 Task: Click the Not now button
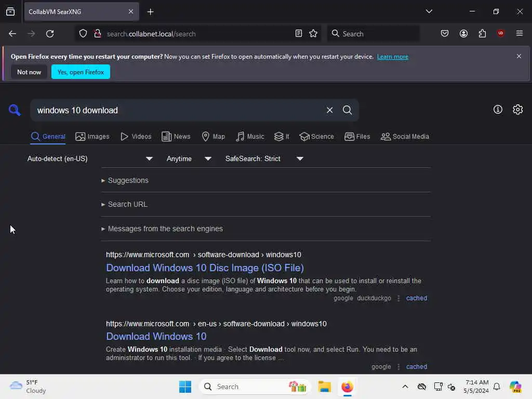pyautogui.click(x=29, y=72)
